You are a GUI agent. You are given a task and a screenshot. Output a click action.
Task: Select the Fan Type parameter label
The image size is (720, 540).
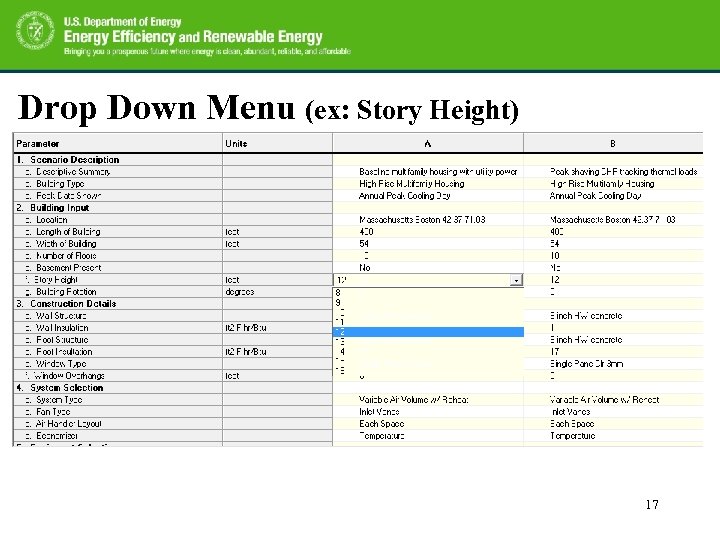coord(53,411)
